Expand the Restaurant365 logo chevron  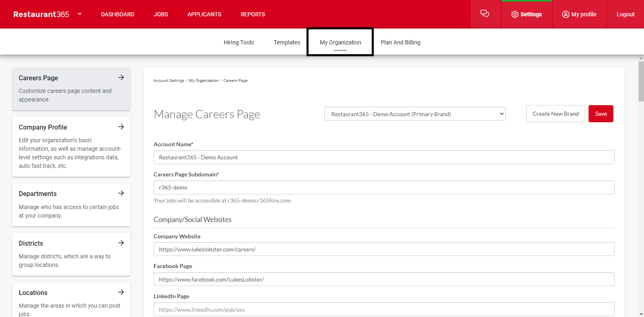(x=80, y=14)
